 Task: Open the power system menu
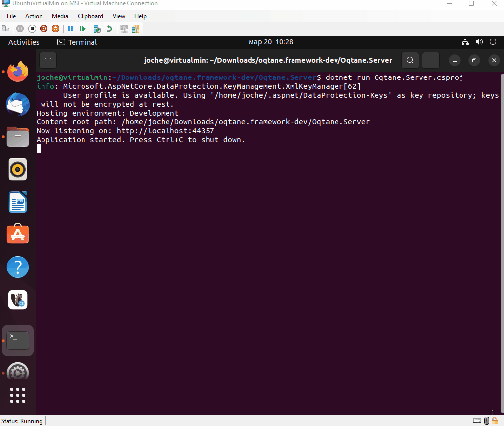[x=493, y=42]
